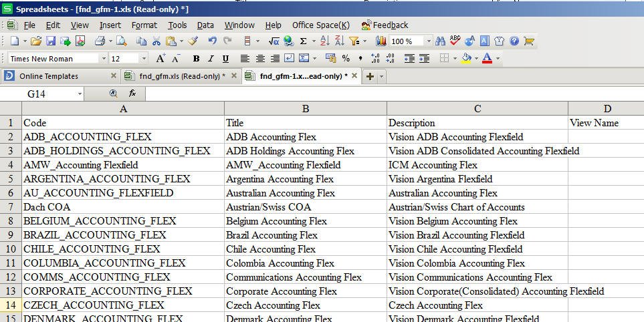Viewport: 644px width, 322px height.
Task: Apply the red font color
Action: (487, 59)
